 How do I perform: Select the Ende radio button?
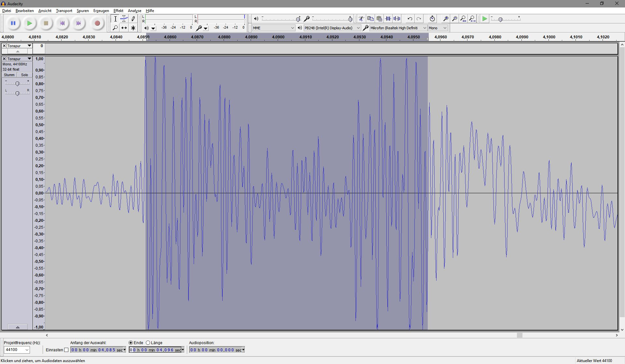coord(131,343)
